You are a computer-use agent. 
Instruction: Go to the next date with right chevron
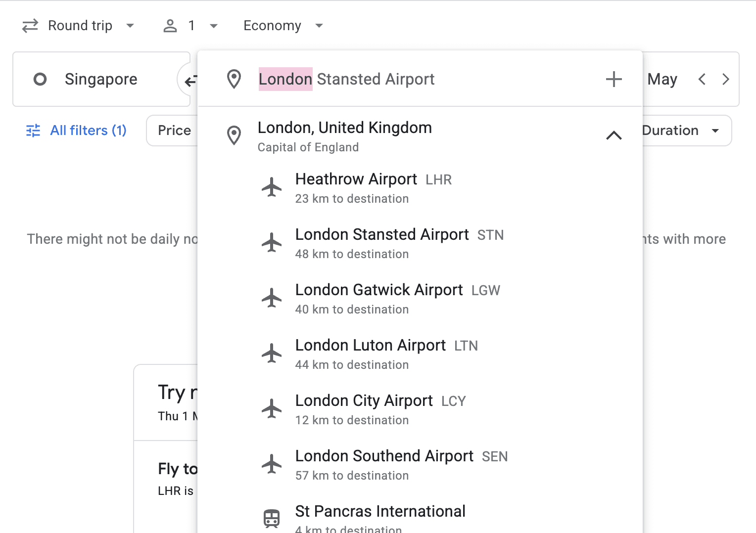point(725,79)
